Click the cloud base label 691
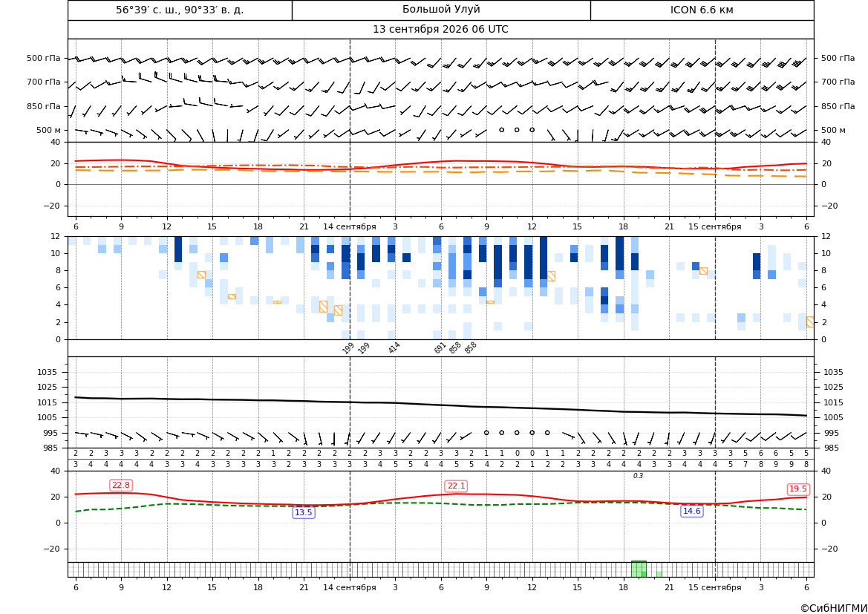Viewport: 868px width, 614px height. coord(440,347)
